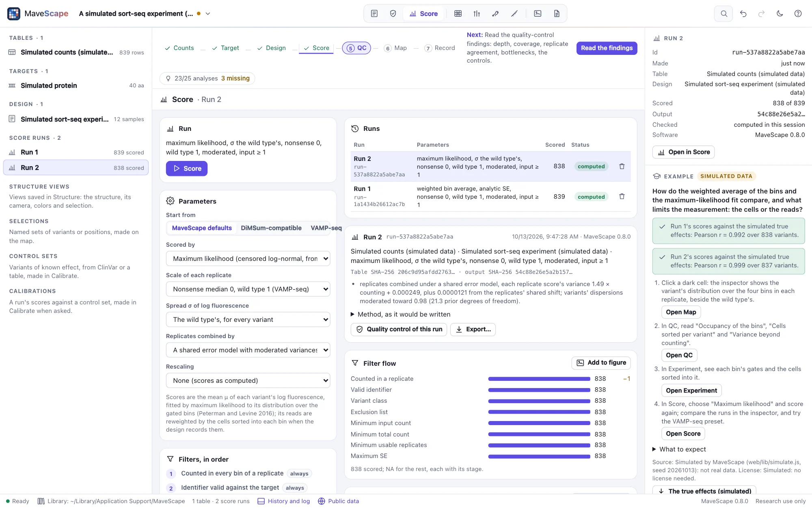The image size is (812, 508).
Task: Delete Run 2 using its trash icon
Action: pyautogui.click(x=622, y=166)
